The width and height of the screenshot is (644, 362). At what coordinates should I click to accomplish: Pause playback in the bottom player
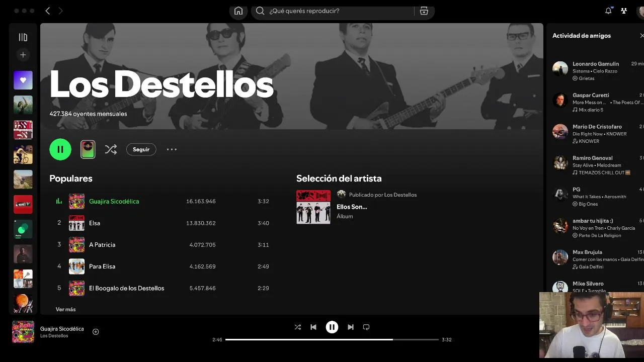click(x=332, y=327)
